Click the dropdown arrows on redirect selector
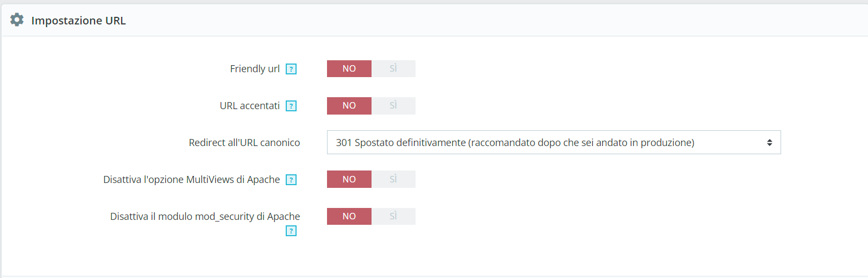 click(769, 142)
